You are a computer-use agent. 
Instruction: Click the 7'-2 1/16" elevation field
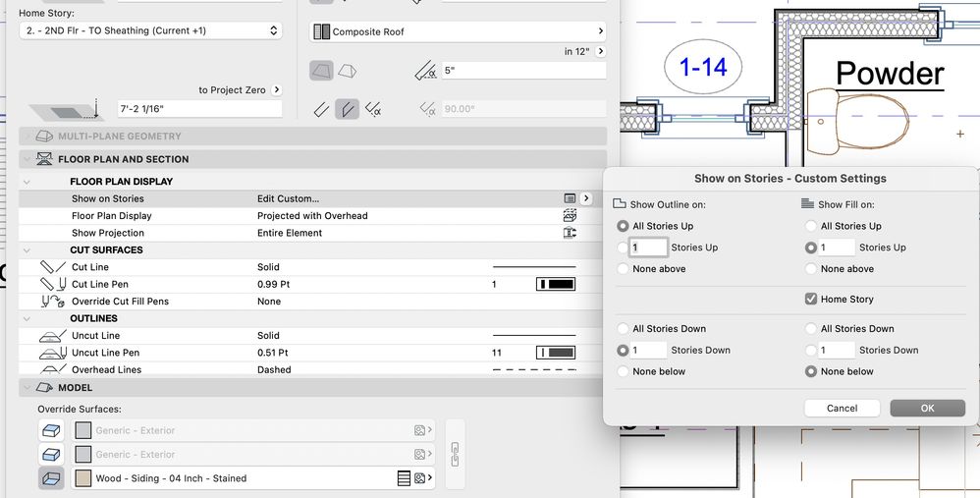tap(199, 109)
